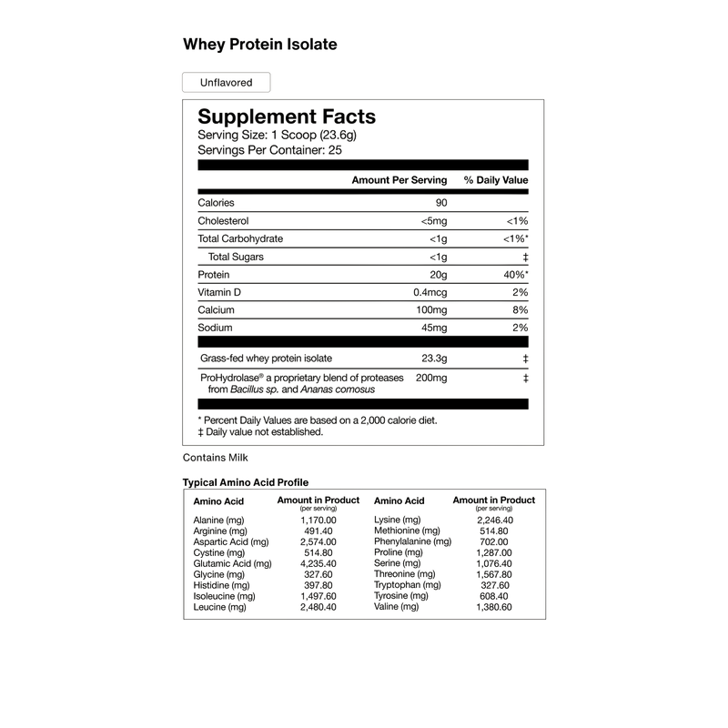728x728 pixels.
Task: Click the 8% Calcium daily value
Action: [521, 310]
